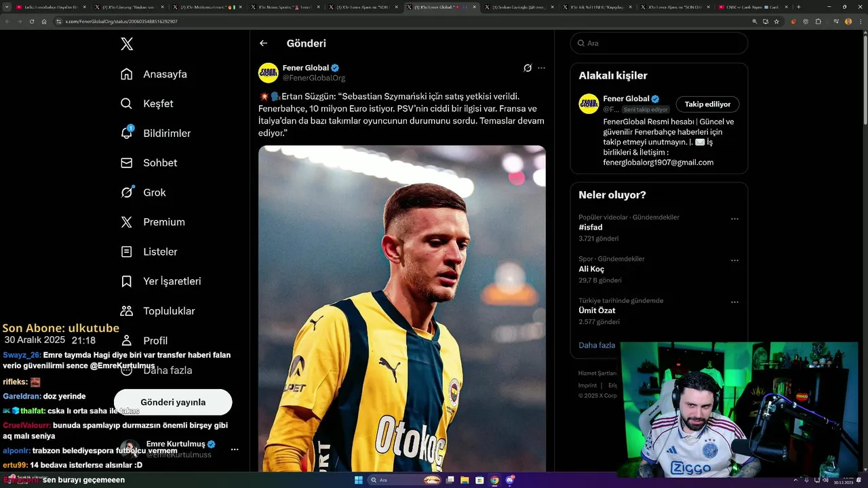Go to Anasayfa home feed
The height and width of the screenshot is (488, 868).
click(x=154, y=74)
